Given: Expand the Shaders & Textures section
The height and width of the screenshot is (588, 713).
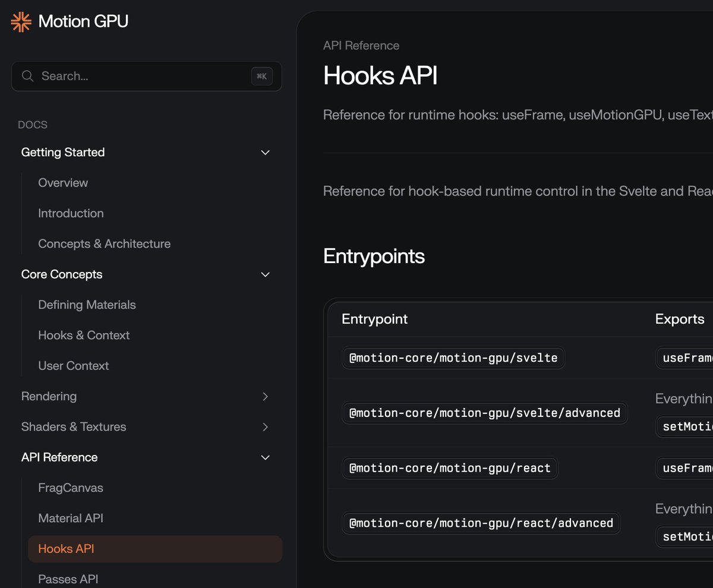Looking at the screenshot, I should tap(265, 427).
